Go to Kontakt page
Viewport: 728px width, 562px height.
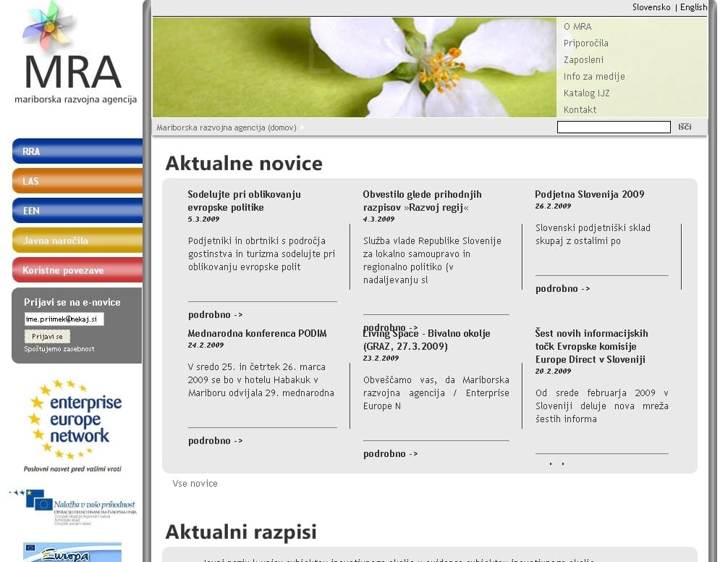click(580, 110)
